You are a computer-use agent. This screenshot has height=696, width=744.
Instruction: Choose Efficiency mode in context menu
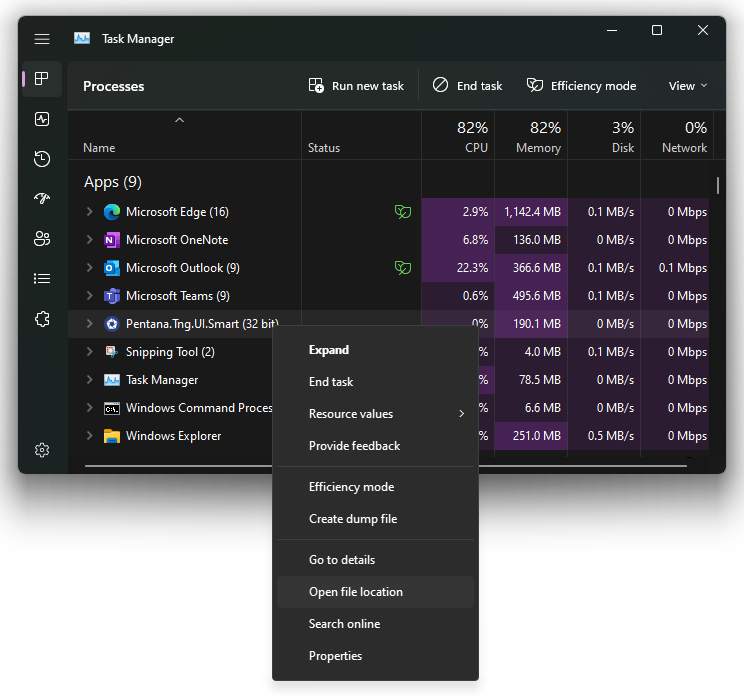375,487
